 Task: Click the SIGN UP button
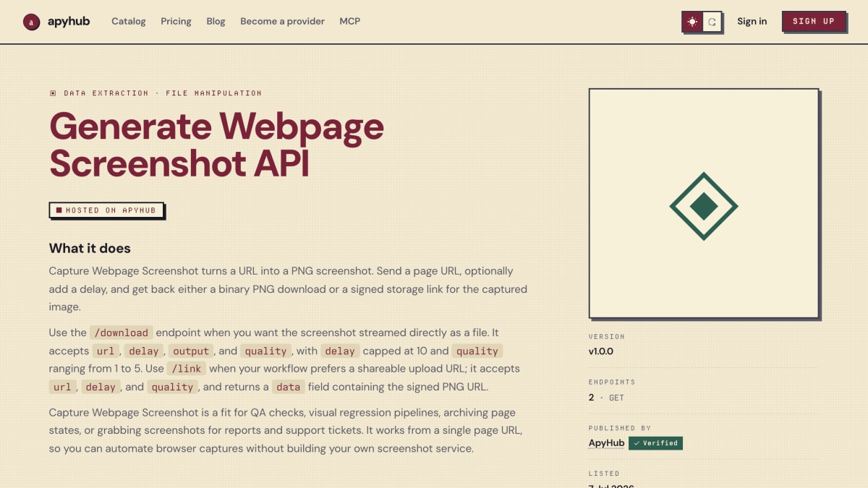click(x=814, y=21)
